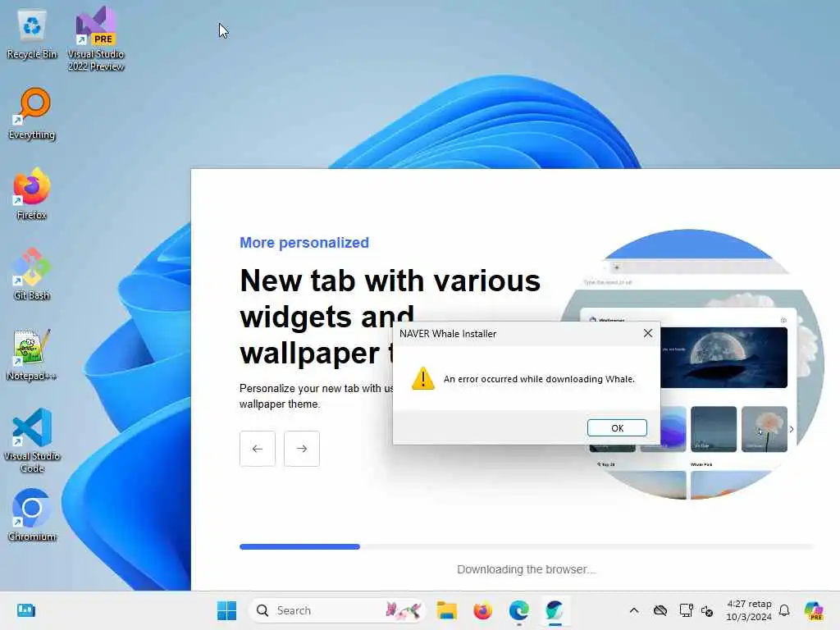Go to next slide with right arrow
This screenshot has height=630, width=840.
coord(302,449)
